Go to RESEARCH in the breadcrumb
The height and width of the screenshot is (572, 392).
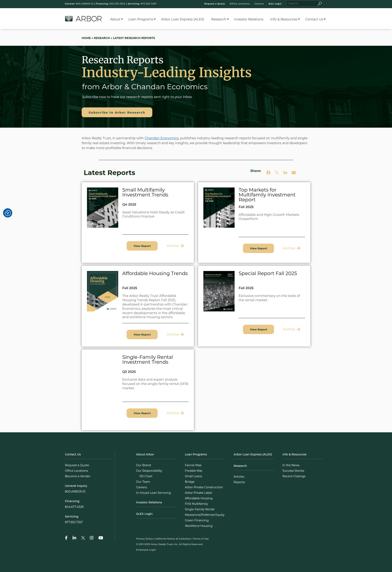click(x=102, y=38)
